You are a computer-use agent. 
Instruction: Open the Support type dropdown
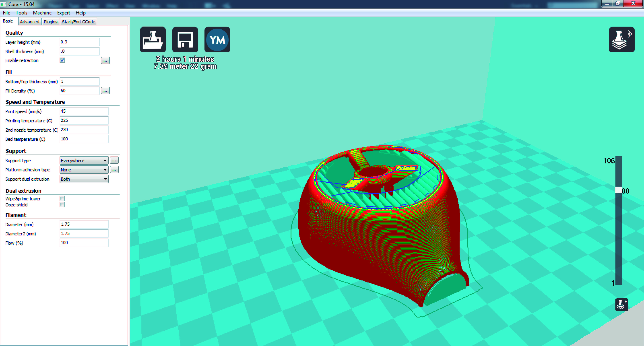click(x=84, y=160)
